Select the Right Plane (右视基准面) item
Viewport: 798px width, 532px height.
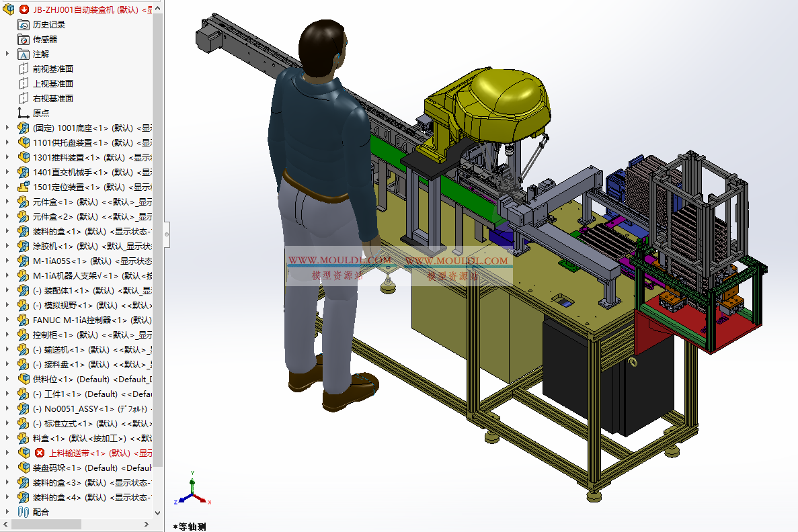[52, 98]
